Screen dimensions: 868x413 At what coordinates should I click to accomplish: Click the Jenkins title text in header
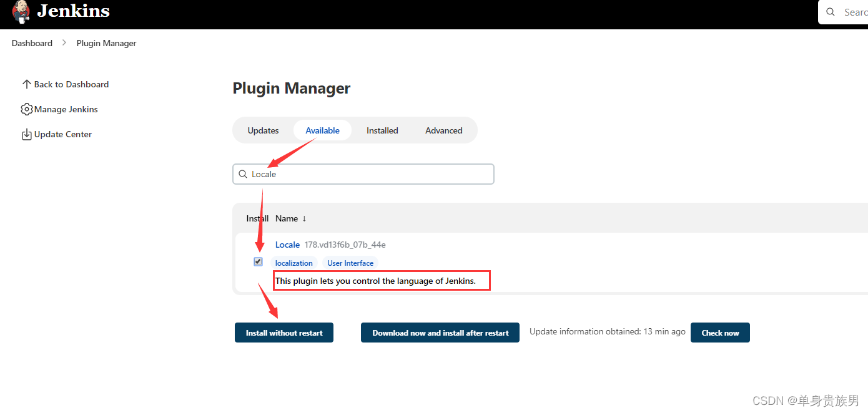coord(73,11)
